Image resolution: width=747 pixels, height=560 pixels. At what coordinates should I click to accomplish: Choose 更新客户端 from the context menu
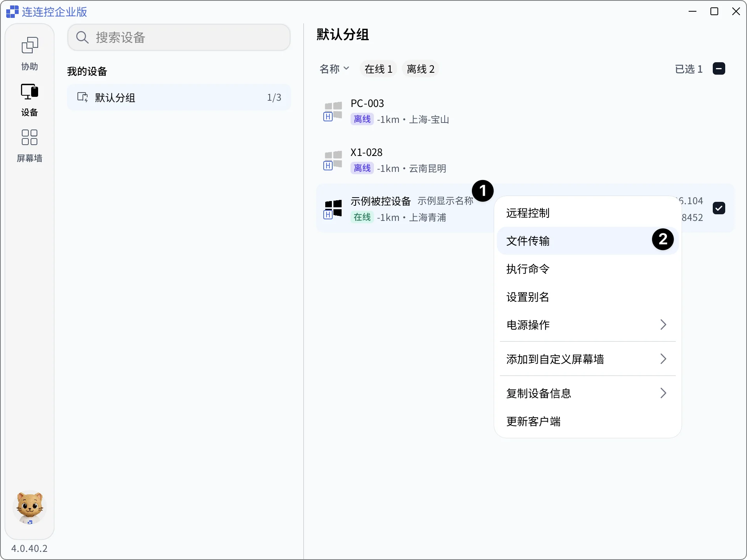(x=587, y=421)
